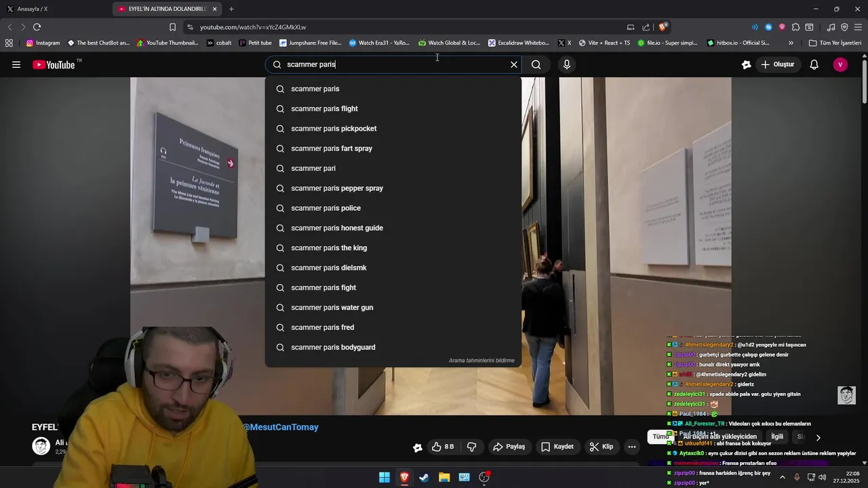Close the EYFEL'İN ALTINDA YouTube tab

coord(215,9)
